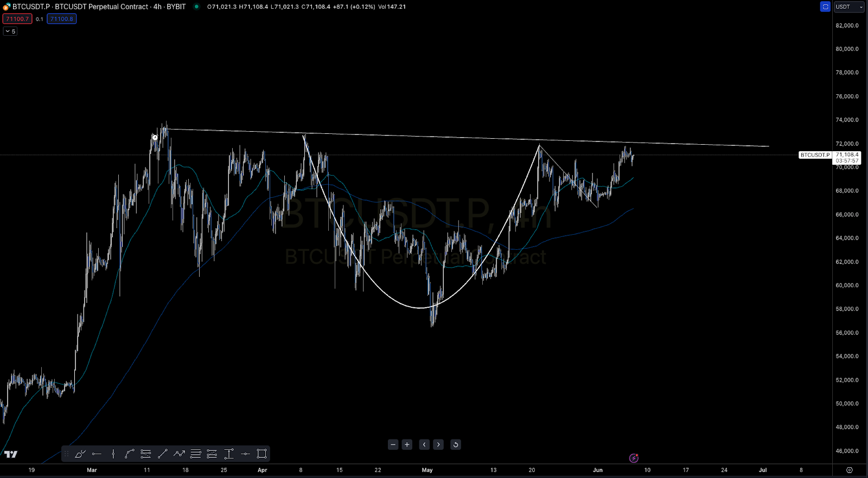Select the trend line tool
This screenshot has height=478, width=868.
tap(162, 454)
